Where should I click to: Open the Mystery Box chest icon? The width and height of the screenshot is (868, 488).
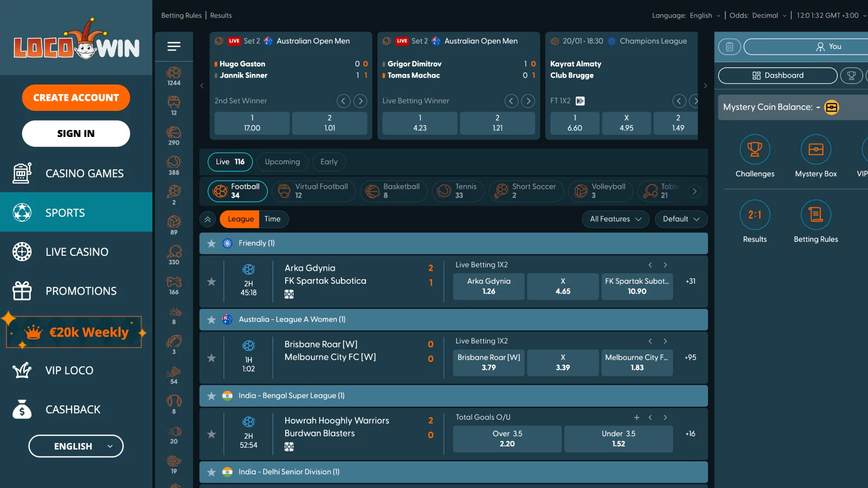click(x=816, y=149)
